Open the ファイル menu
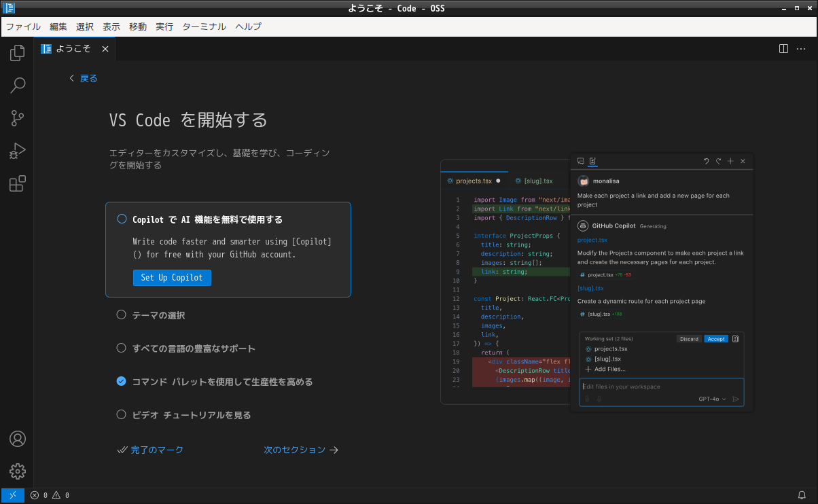 [23, 26]
